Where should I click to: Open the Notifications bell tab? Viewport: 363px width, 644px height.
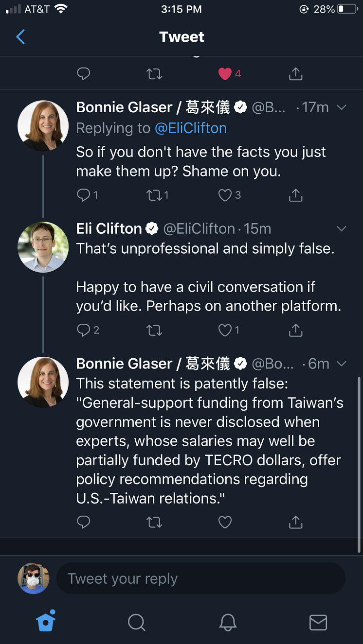point(227,622)
